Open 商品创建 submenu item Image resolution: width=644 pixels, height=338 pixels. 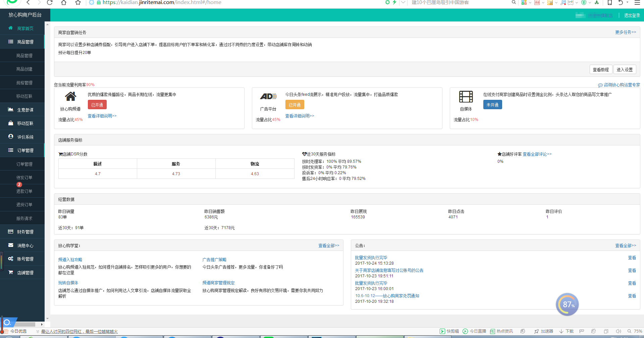point(22,69)
